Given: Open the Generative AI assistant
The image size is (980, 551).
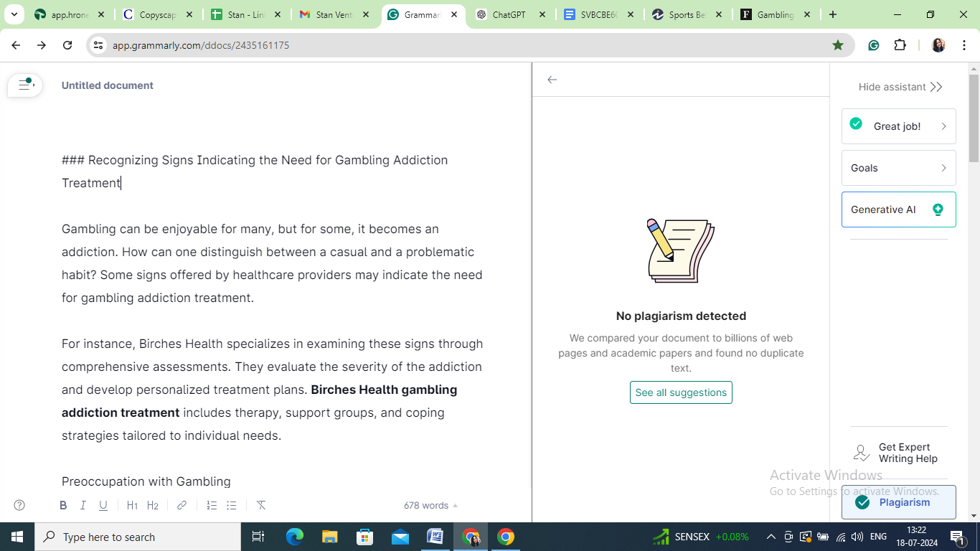Looking at the screenshot, I should 899,209.
